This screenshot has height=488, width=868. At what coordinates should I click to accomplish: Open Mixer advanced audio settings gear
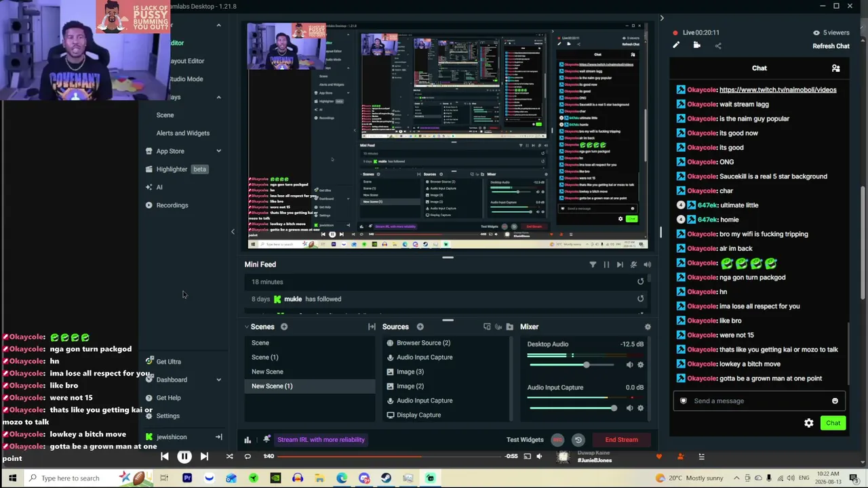[648, 327]
